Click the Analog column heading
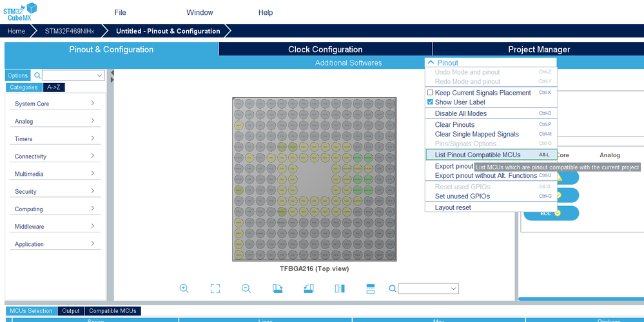 609,155
